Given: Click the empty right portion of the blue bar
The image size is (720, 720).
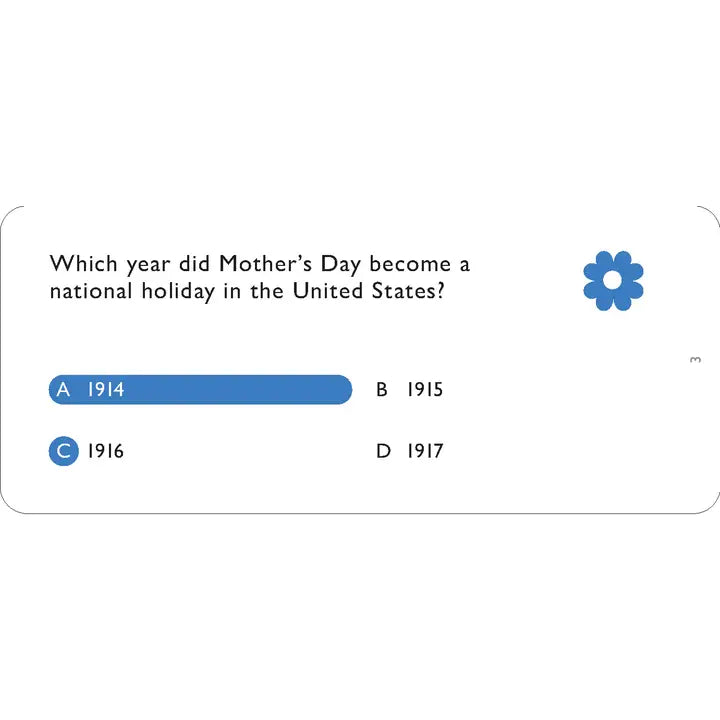Looking at the screenshot, I should point(239,389).
